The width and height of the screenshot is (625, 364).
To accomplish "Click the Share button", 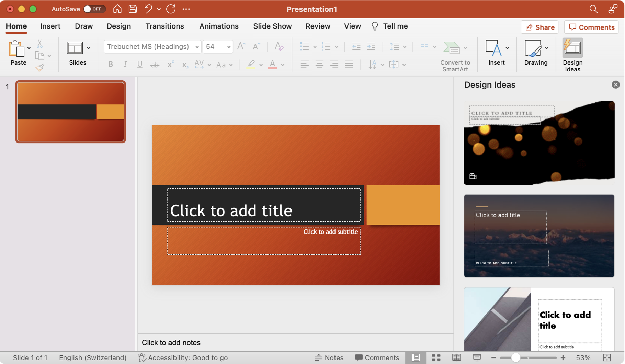I will pyautogui.click(x=539, y=27).
